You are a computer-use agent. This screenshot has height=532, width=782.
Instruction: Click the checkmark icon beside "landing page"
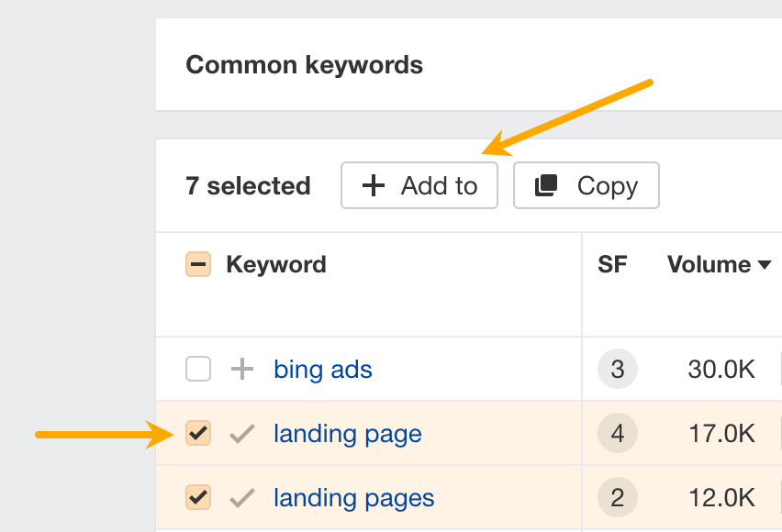pyautogui.click(x=241, y=433)
